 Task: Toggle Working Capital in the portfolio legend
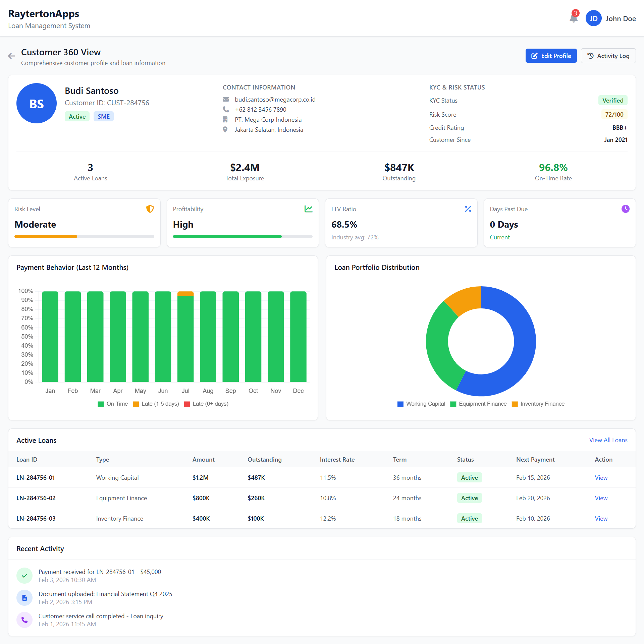click(x=421, y=404)
